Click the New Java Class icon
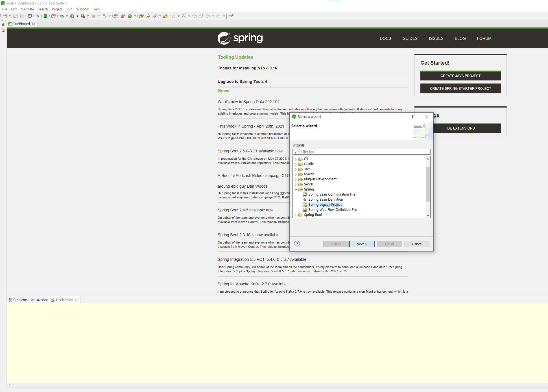The image size is (548, 392). (x=130, y=16)
